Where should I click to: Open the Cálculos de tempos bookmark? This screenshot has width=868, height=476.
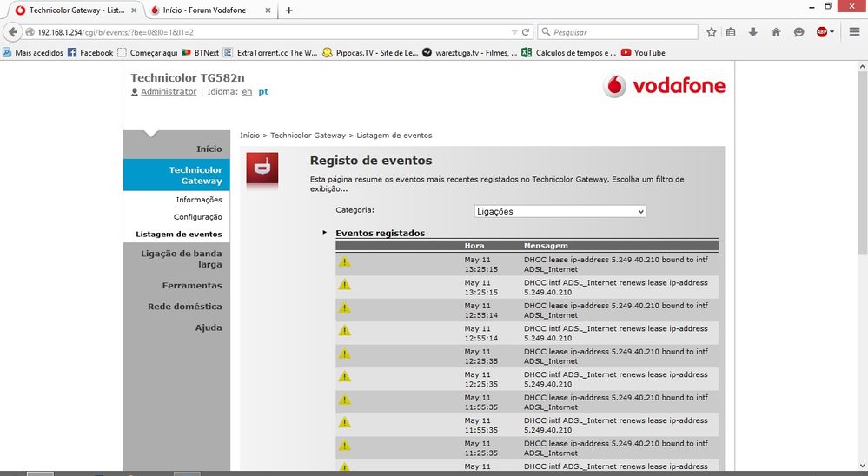pyautogui.click(x=568, y=53)
